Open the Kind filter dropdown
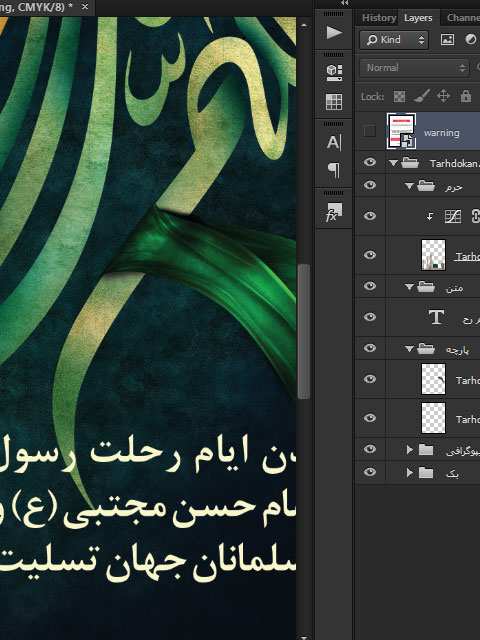 (393, 40)
